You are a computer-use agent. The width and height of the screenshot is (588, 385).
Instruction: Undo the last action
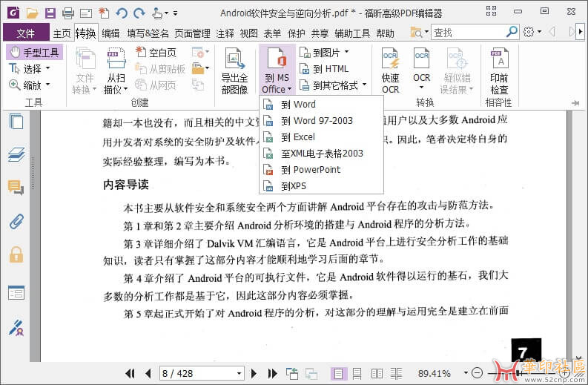click(x=122, y=13)
